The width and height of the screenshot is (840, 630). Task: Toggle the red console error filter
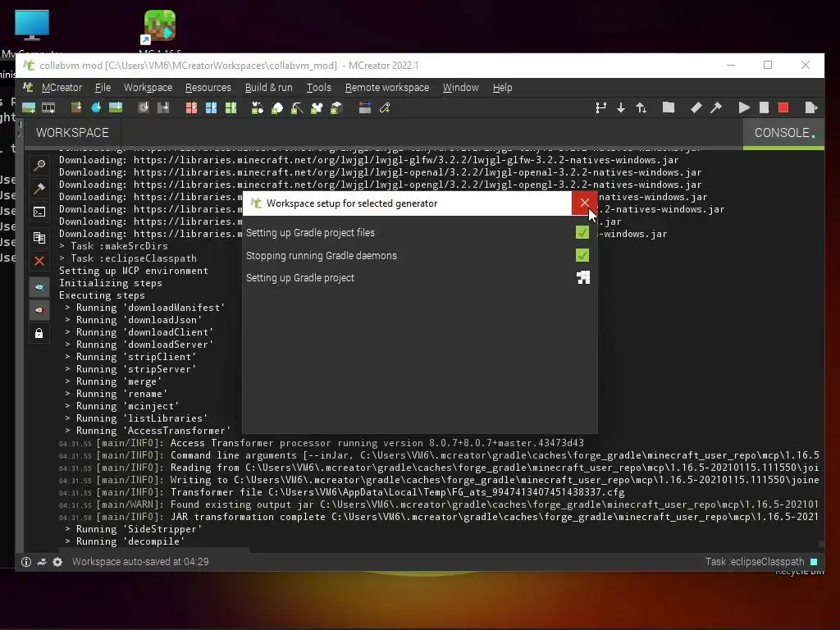(x=39, y=311)
